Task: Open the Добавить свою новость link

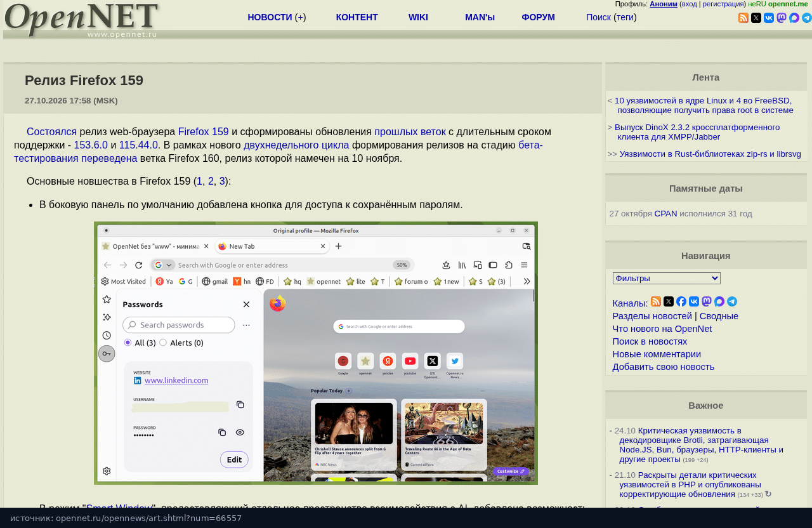Action: [x=663, y=367]
